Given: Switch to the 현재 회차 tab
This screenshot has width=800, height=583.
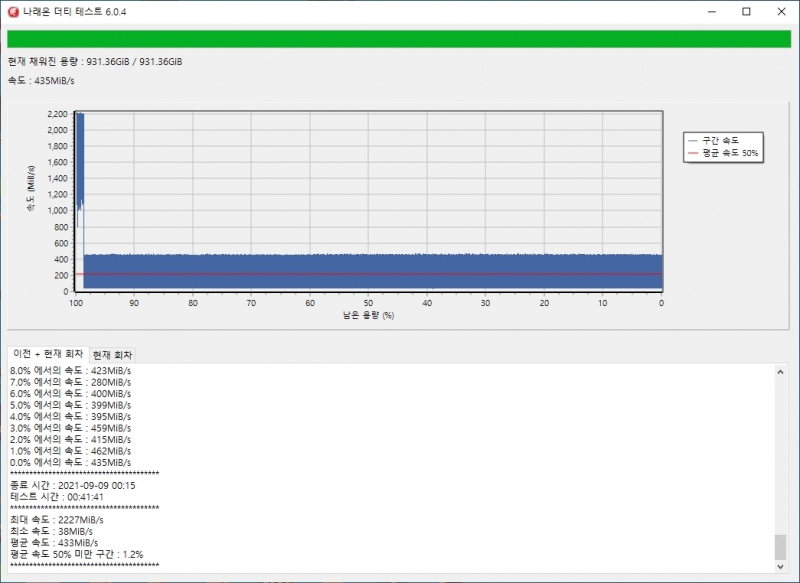Looking at the screenshot, I should pos(113,355).
